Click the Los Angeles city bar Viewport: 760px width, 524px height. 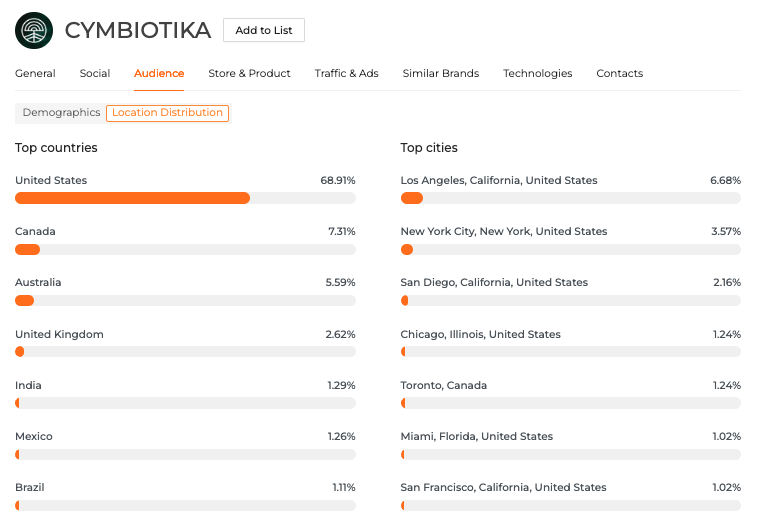point(570,198)
